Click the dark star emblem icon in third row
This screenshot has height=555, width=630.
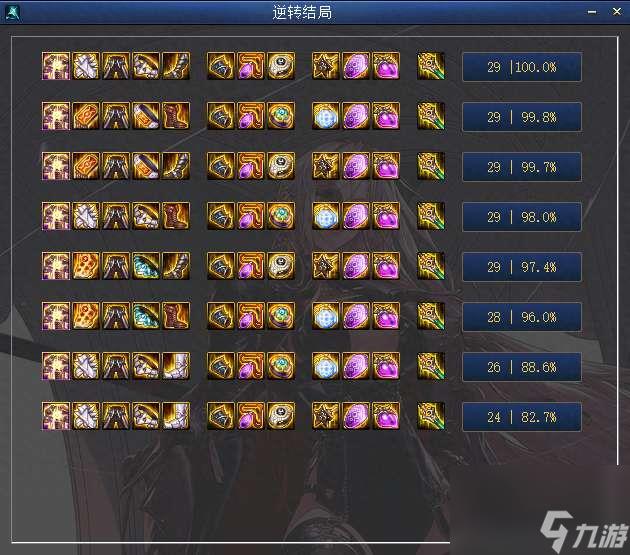pos(326,166)
